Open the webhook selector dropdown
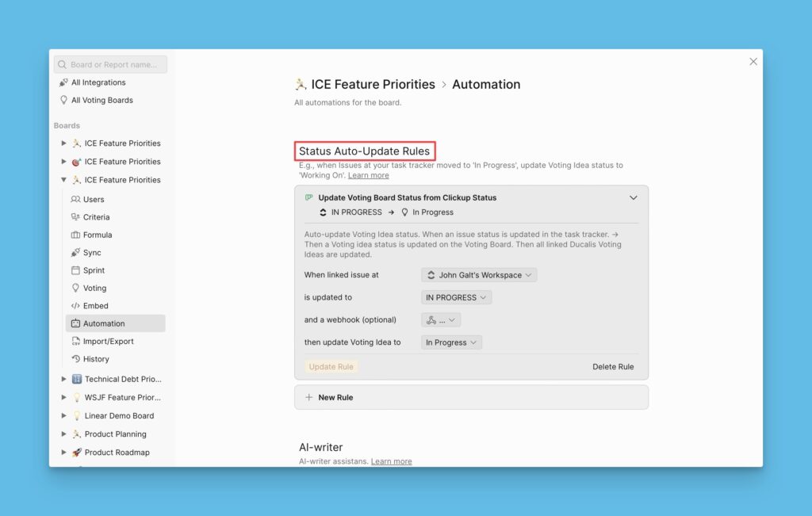Image resolution: width=812 pixels, height=516 pixels. pos(440,319)
